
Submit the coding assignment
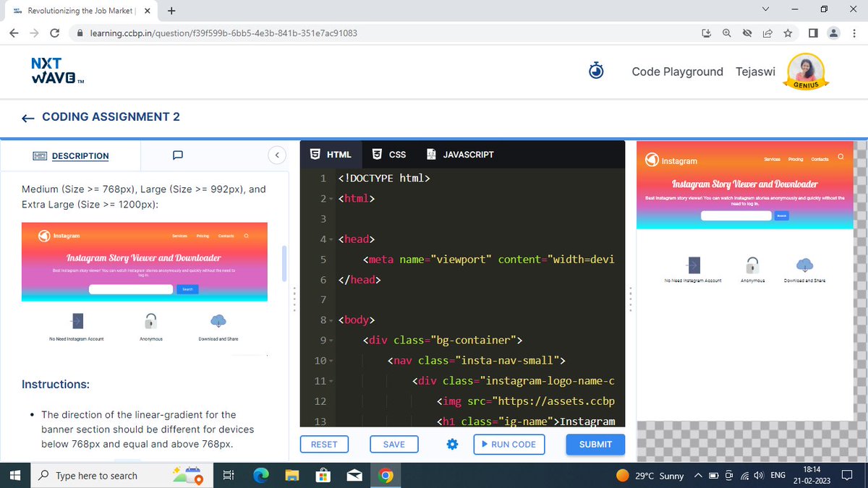(x=595, y=444)
